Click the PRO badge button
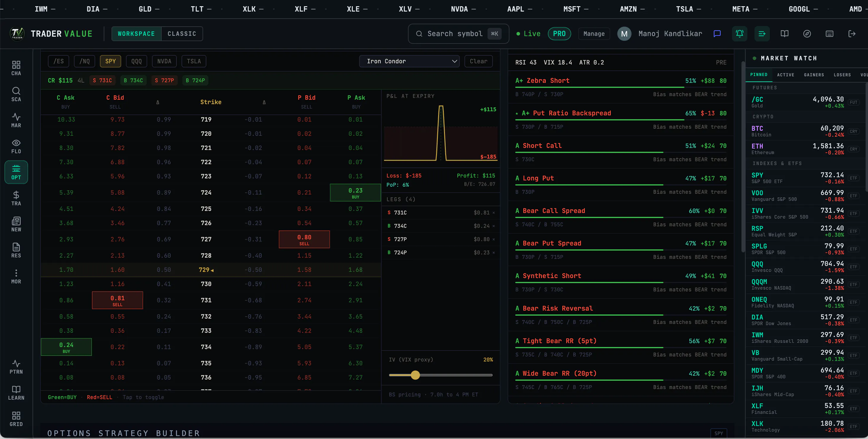Viewport: 868px width, 439px height. [559, 34]
